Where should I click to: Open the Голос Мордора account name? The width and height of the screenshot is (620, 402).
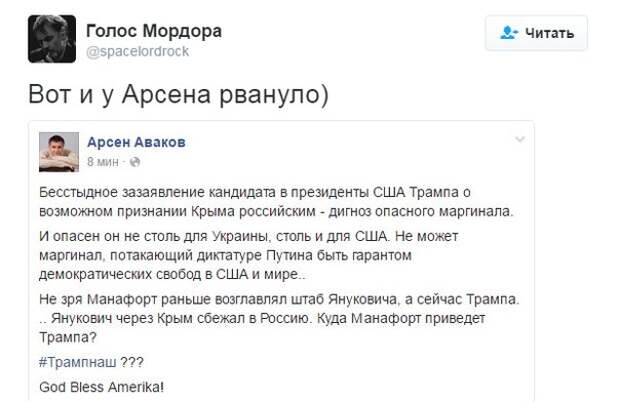(x=154, y=31)
